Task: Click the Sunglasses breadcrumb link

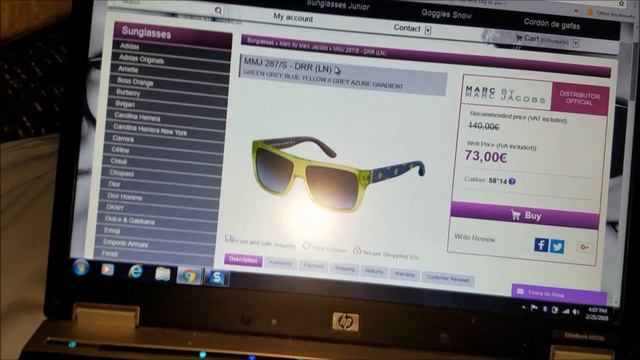Action: (x=260, y=42)
